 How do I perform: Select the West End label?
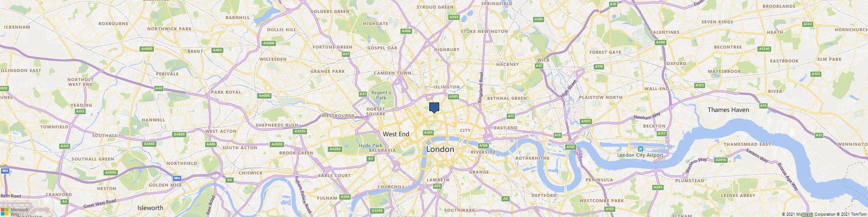[396, 134]
